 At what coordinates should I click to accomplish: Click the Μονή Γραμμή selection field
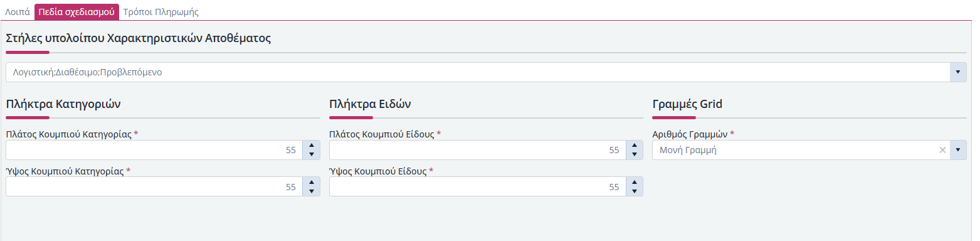794,150
